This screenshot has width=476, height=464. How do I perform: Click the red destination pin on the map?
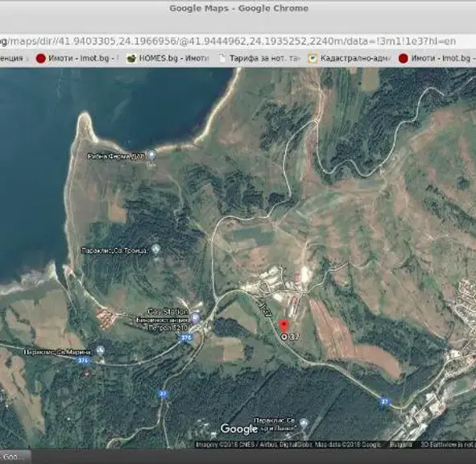[x=284, y=325]
